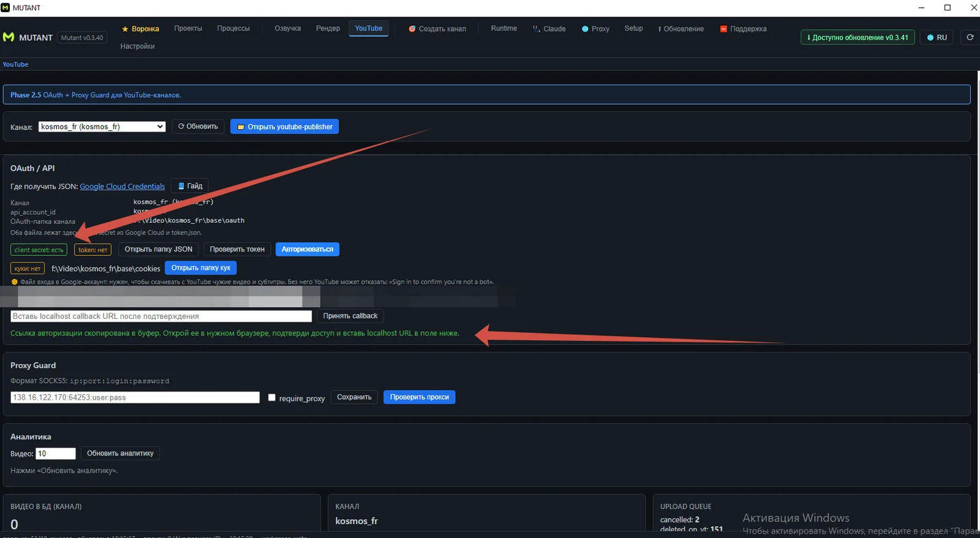Open the Рендер tab
This screenshot has height=538, width=980.
(x=328, y=29)
